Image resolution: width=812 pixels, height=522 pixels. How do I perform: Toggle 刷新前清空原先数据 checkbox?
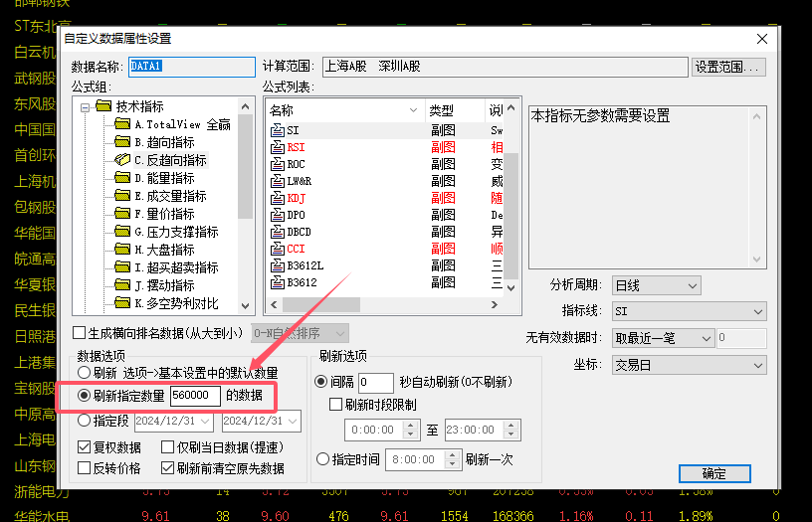(167, 468)
